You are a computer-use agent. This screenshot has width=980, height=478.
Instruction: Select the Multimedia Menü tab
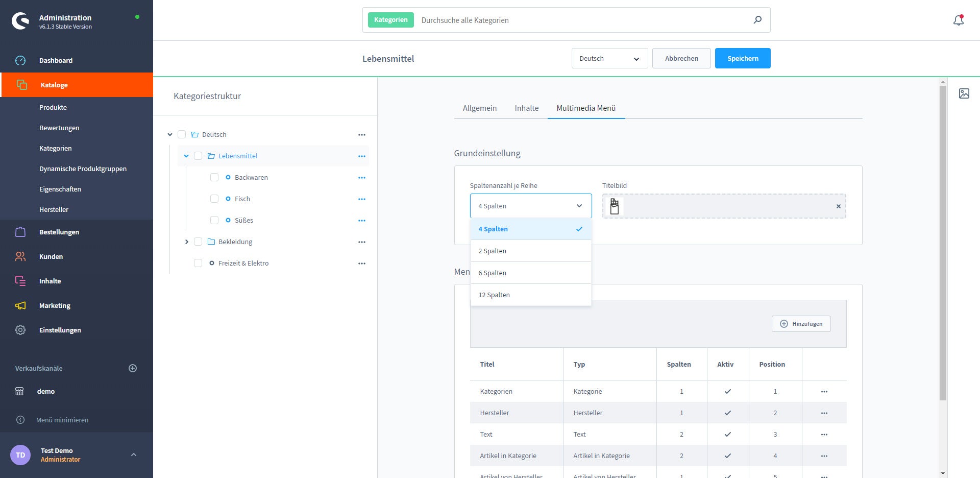click(x=586, y=108)
